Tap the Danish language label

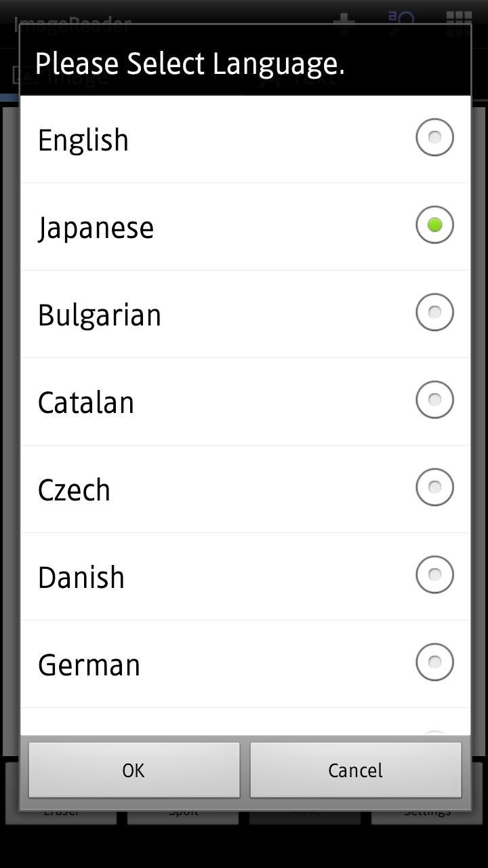[x=81, y=577]
